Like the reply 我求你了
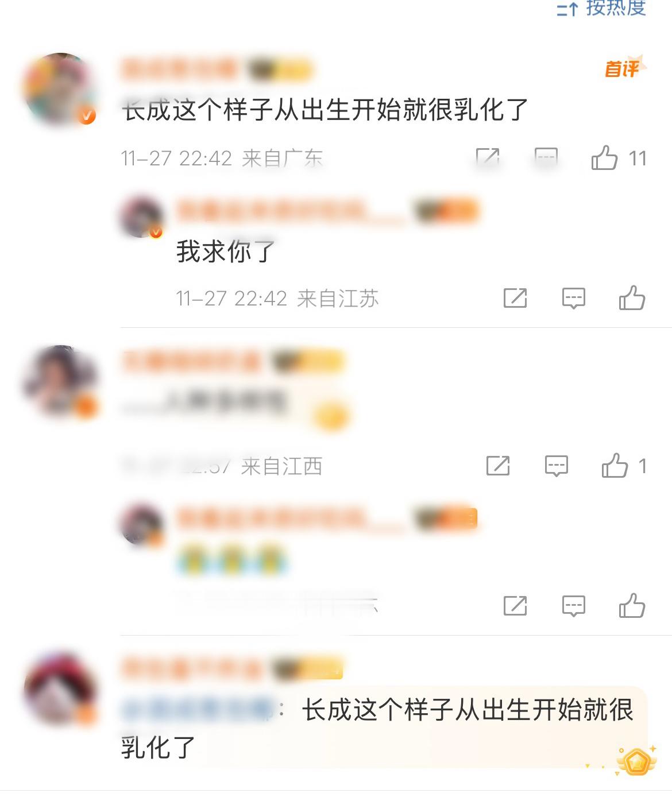 632,298
